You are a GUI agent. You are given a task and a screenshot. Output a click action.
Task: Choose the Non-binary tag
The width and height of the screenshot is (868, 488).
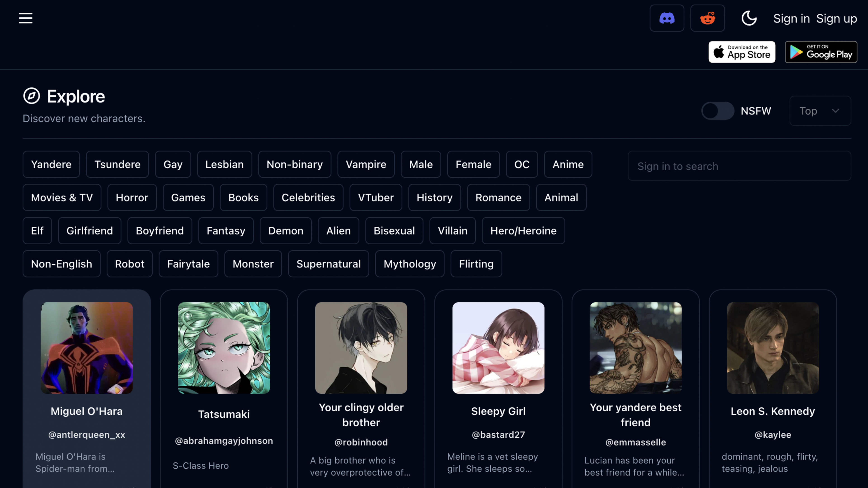[295, 164]
